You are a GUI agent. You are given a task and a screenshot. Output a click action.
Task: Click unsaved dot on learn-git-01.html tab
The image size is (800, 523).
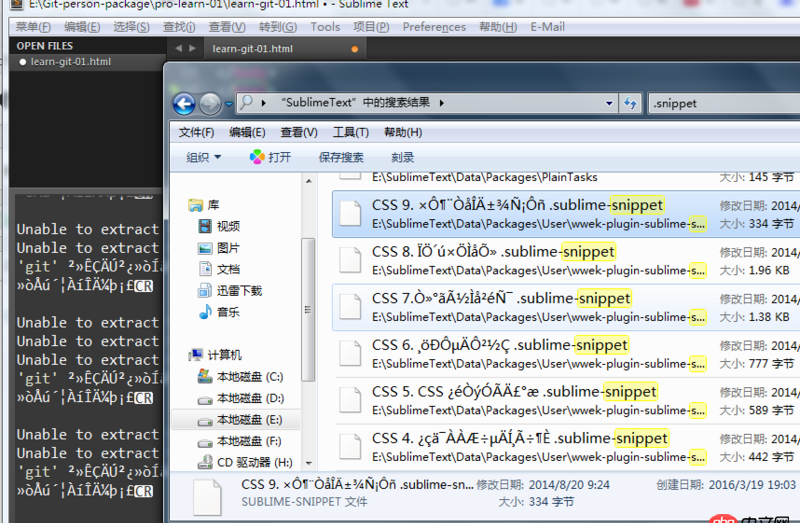pyautogui.click(x=355, y=49)
